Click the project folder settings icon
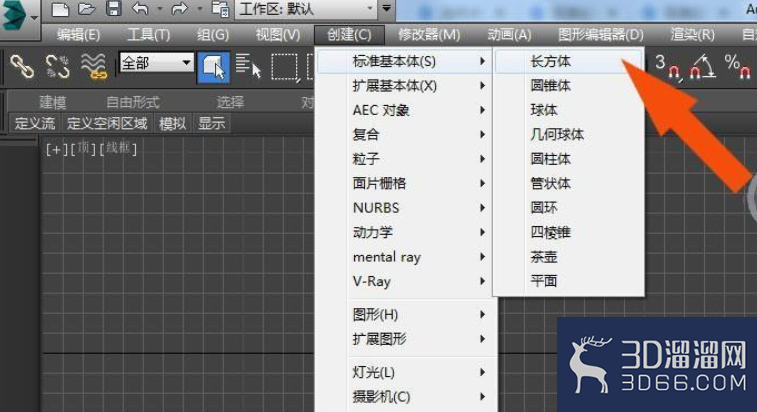This screenshot has width=757, height=412. (221, 9)
